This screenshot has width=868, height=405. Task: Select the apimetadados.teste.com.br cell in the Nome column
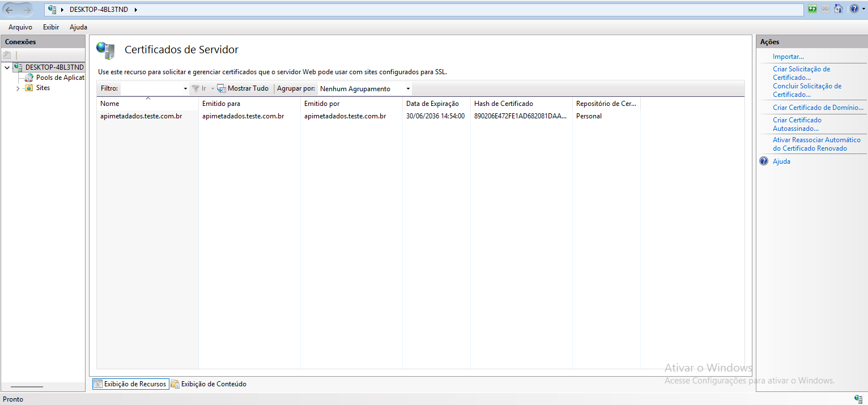tap(141, 116)
